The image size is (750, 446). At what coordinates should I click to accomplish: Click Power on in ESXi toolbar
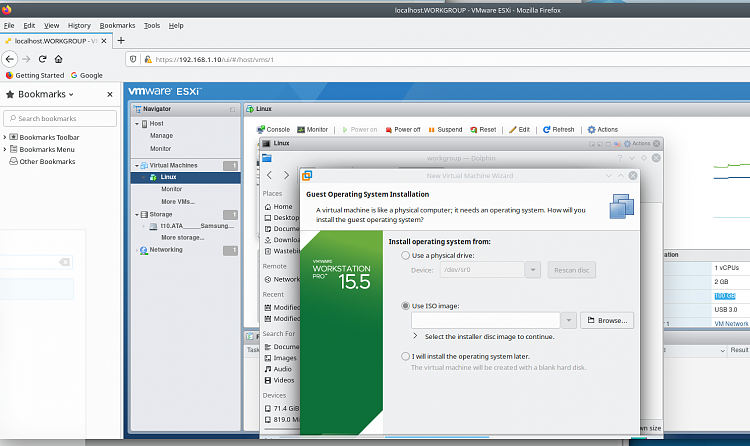[x=359, y=130]
